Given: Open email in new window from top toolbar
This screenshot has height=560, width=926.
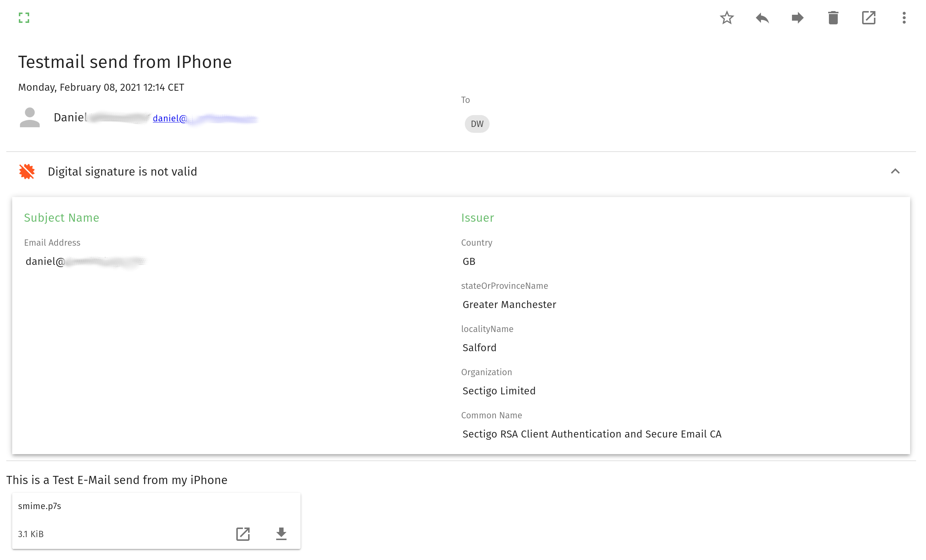Looking at the screenshot, I should [x=868, y=18].
